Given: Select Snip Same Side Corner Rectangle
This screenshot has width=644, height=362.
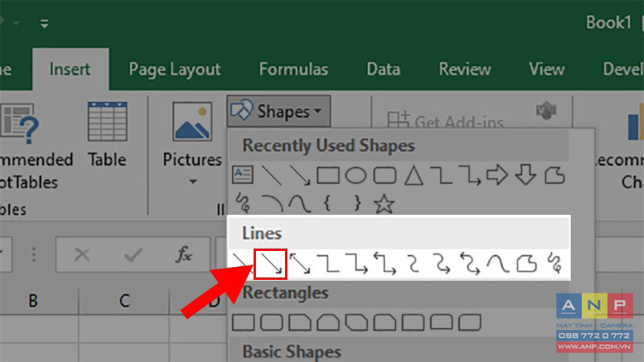Looking at the screenshot, I should [x=328, y=323].
